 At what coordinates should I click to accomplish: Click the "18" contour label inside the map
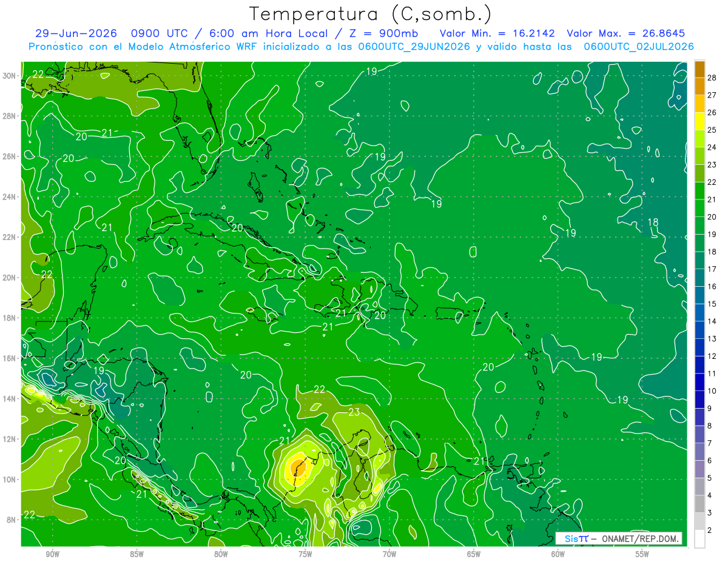click(x=653, y=222)
